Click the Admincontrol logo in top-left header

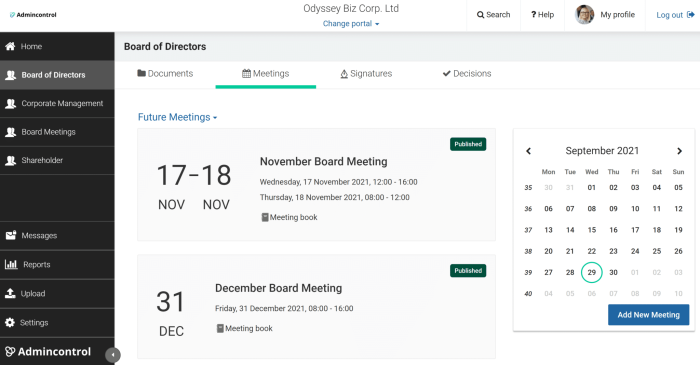click(33, 15)
